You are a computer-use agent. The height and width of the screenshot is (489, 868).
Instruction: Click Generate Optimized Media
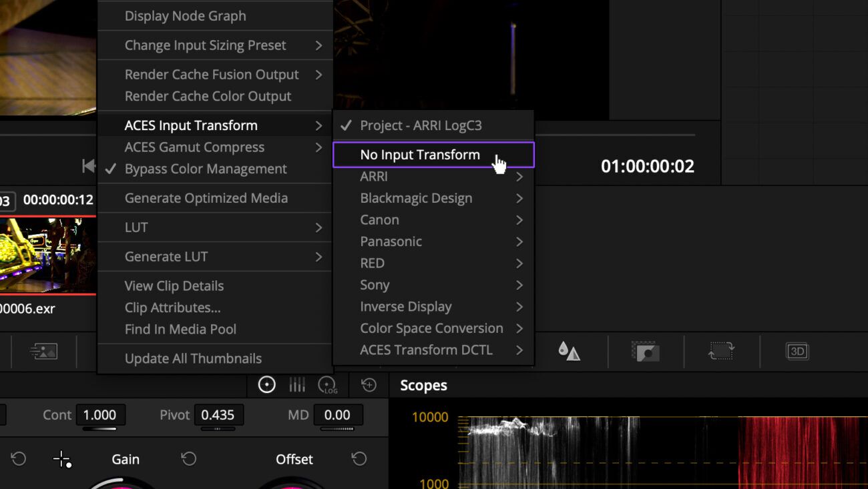click(x=206, y=198)
